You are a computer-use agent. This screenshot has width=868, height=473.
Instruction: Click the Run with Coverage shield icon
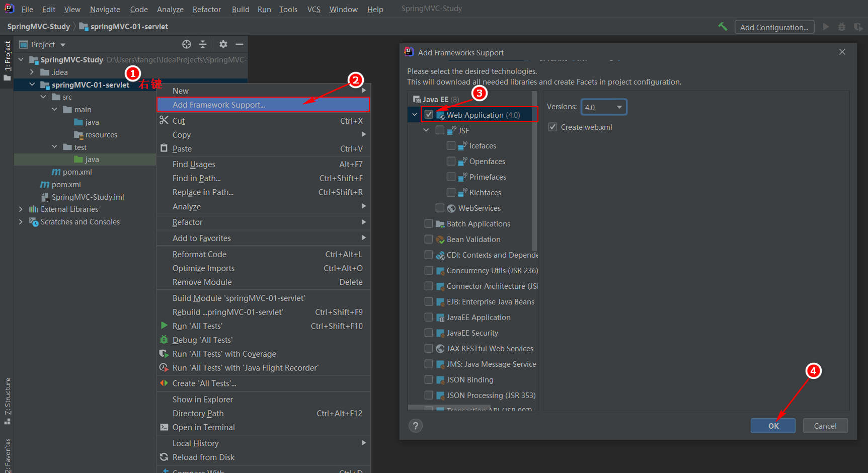[164, 354]
